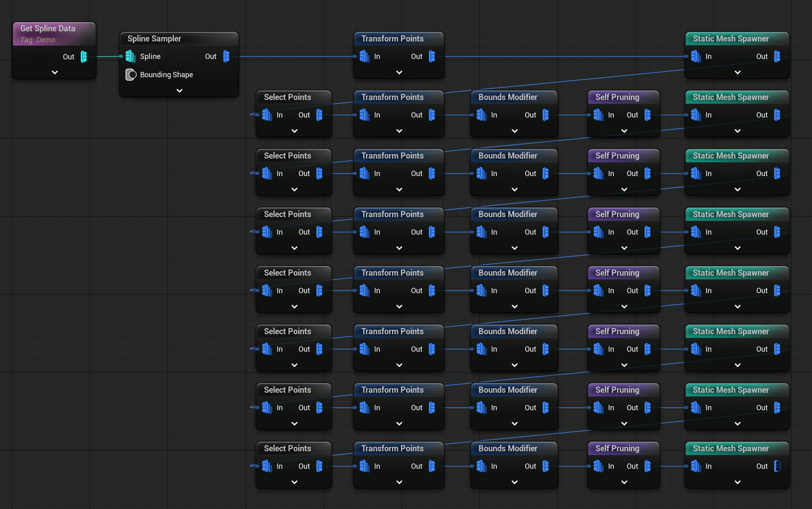Click the Out pin of the bottommost Self Pruning node

pos(647,466)
